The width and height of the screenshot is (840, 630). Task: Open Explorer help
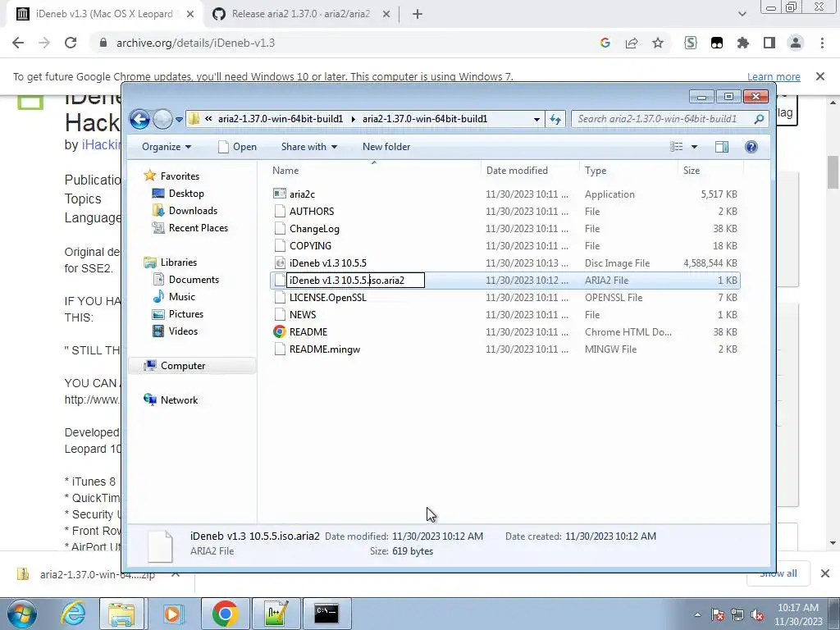click(751, 147)
